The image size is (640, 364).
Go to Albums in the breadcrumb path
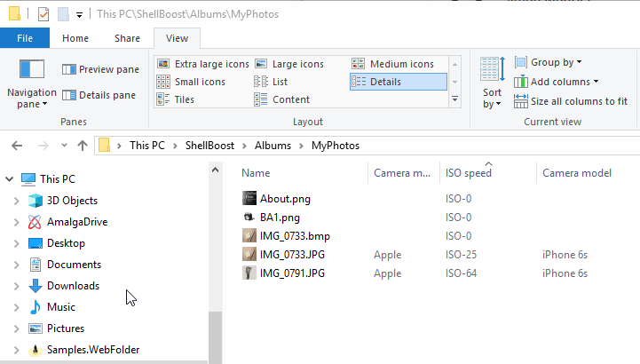(273, 146)
